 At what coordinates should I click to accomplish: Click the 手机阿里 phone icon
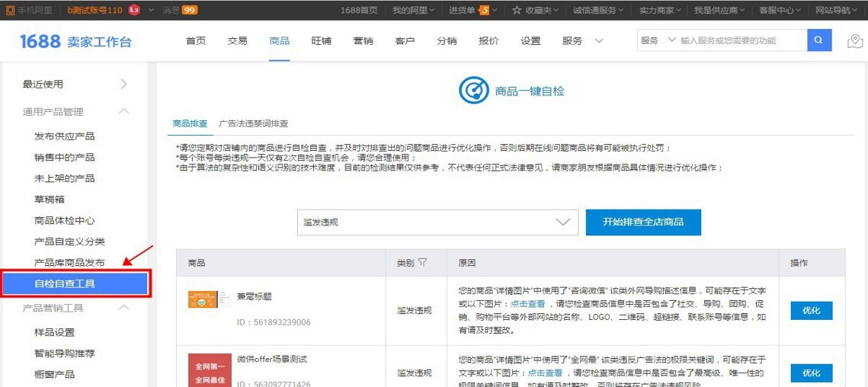[x=10, y=10]
